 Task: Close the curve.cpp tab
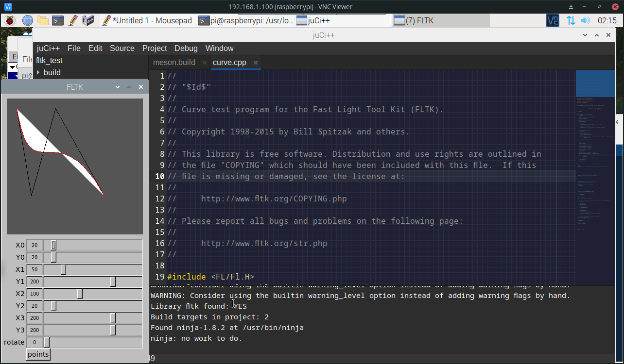[x=255, y=62]
